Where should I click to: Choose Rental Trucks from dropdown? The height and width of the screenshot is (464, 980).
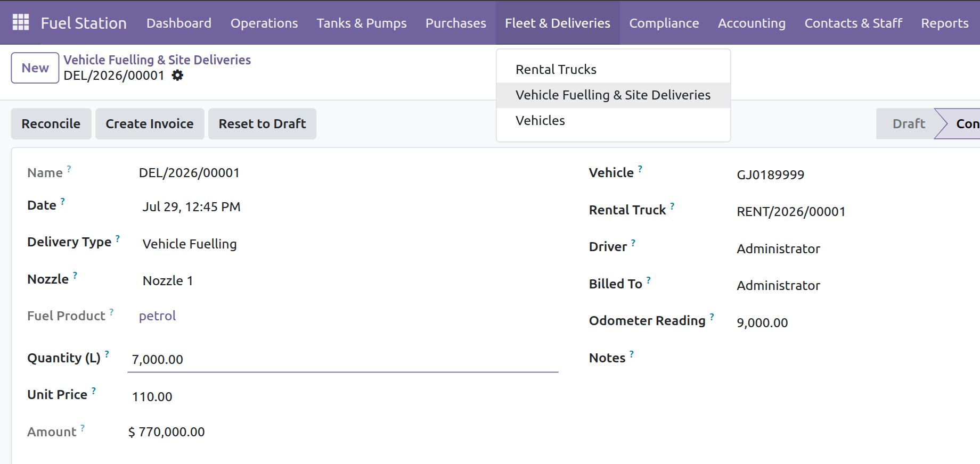[613, 70]
